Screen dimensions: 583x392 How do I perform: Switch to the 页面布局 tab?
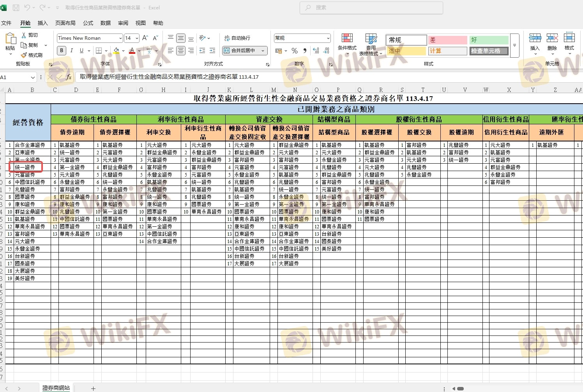pos(65,23)
